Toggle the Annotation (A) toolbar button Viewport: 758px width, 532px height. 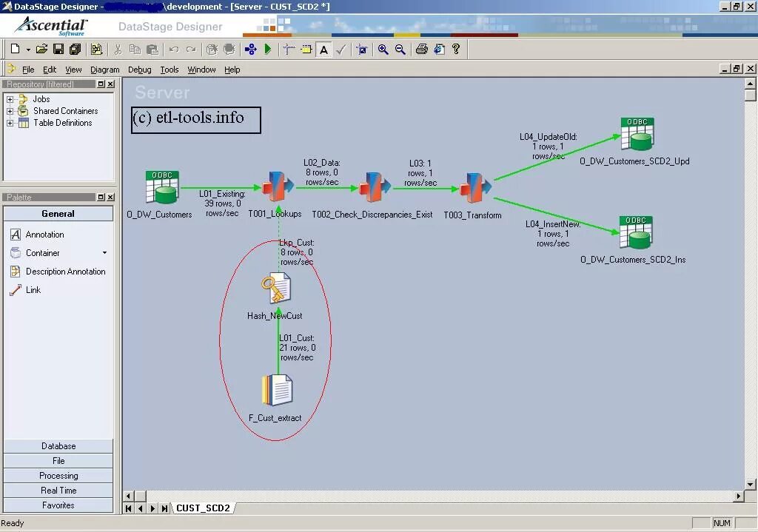pos(324,49)
